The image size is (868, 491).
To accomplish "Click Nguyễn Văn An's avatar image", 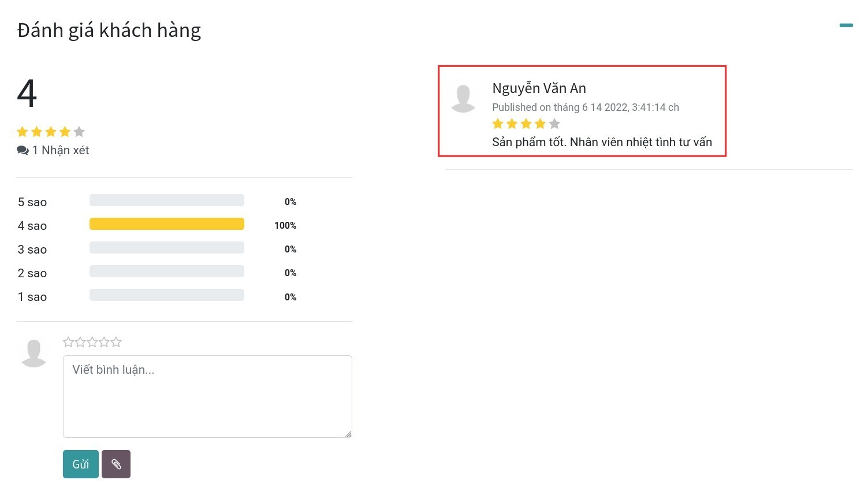I will point(463,98).
